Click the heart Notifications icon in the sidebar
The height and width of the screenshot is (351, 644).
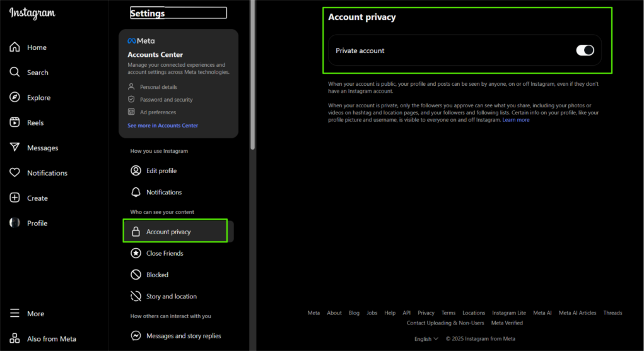click(15, 173)
